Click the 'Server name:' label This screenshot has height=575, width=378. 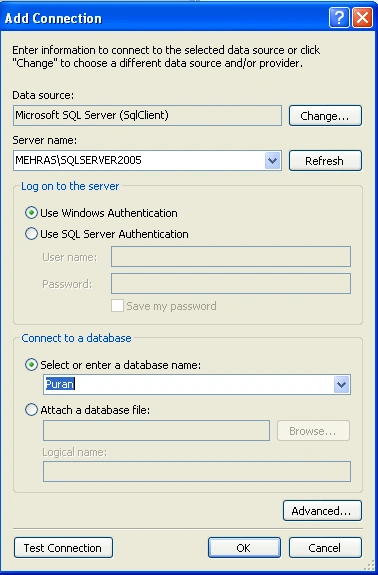click(x=44, y=140)
